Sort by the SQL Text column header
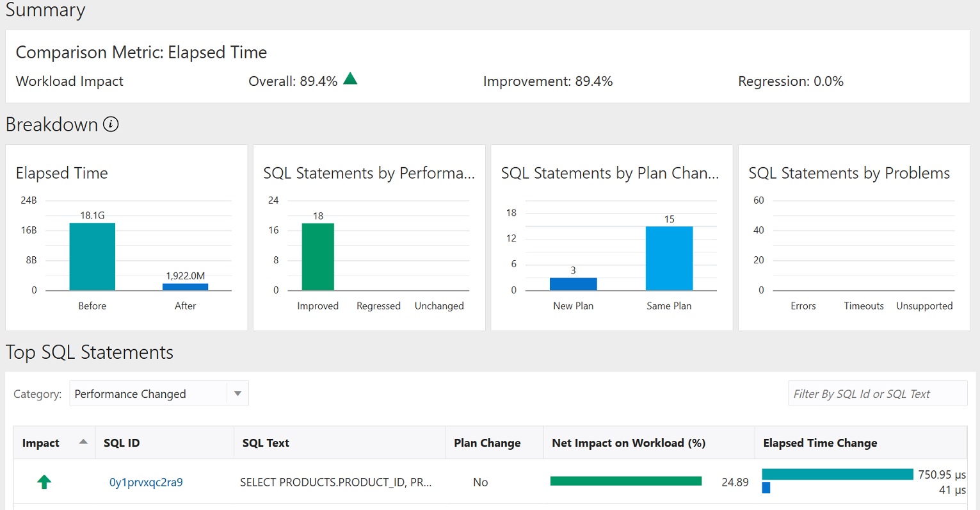Image resolution: width=980 pixels, height=510 pixels. click(266, 443)
